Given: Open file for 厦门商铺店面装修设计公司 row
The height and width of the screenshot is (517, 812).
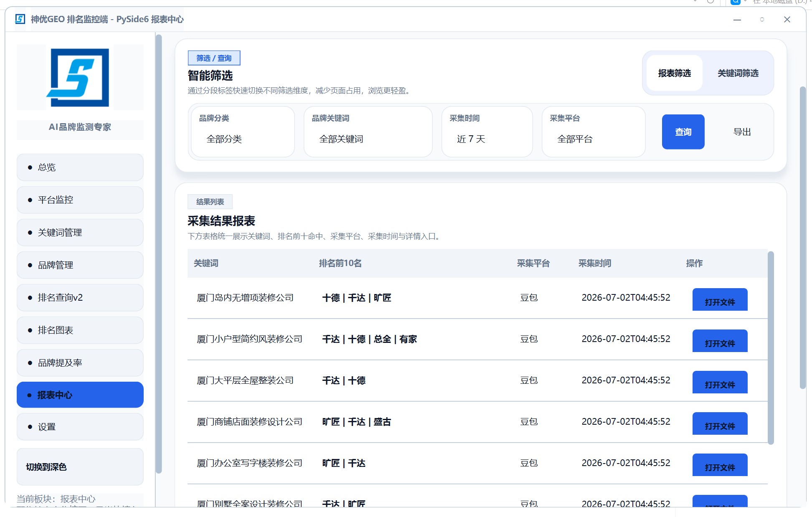Looking at the screenshot, I should pyautogui.click(x=720, y=423).
